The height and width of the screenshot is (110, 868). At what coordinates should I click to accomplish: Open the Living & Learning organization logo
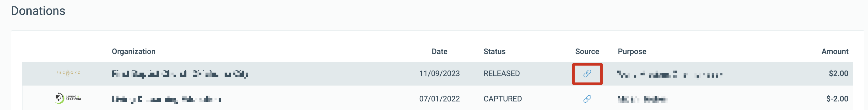68,98
